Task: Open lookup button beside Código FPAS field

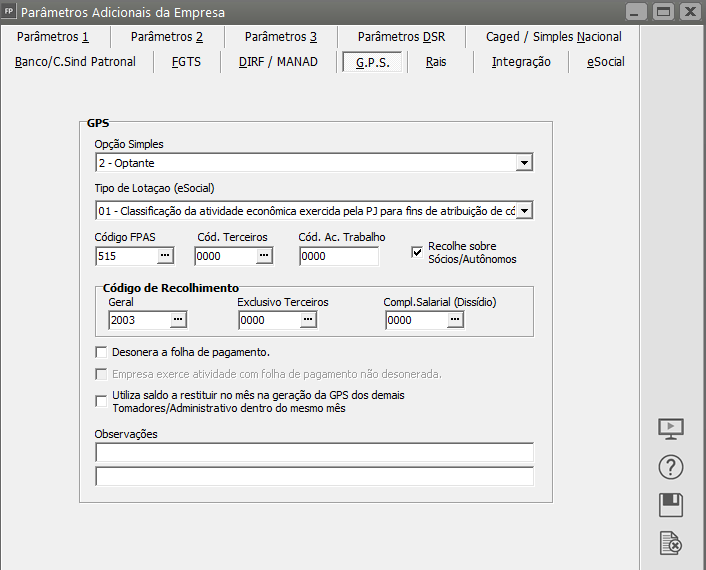Action: click(x=165, y=256)
